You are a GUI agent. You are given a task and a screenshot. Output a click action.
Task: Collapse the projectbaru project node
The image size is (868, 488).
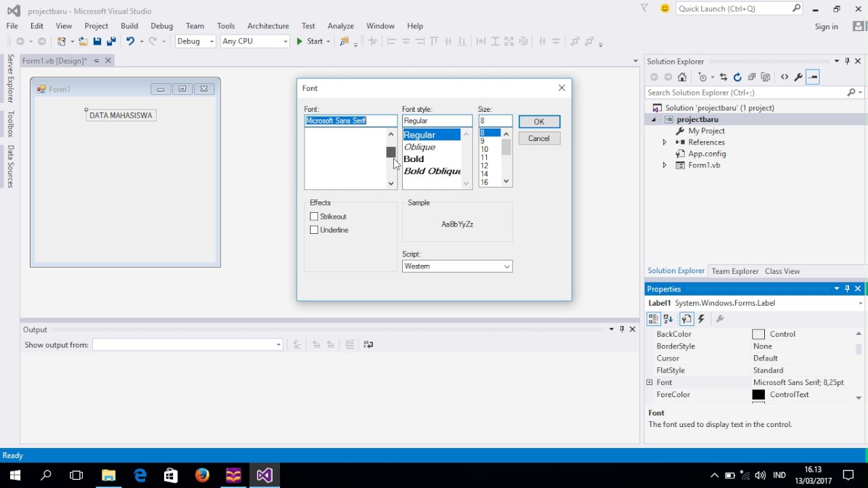coord(654,119)
